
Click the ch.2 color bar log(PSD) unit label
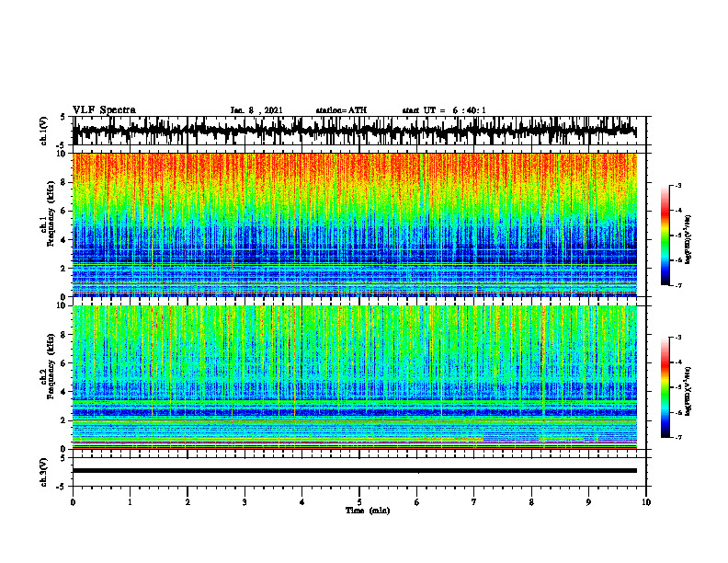pyautogui.click(x=688, y=391)
